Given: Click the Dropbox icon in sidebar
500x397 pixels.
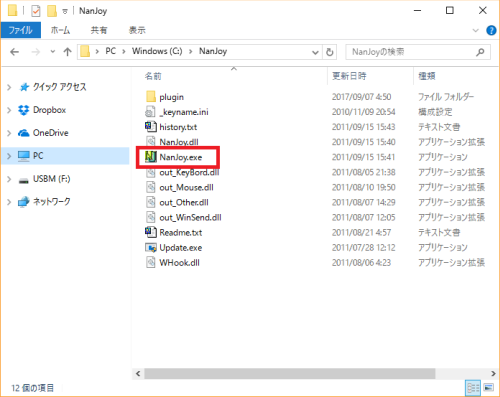Looking at the screenshot, I should [24, 110].
